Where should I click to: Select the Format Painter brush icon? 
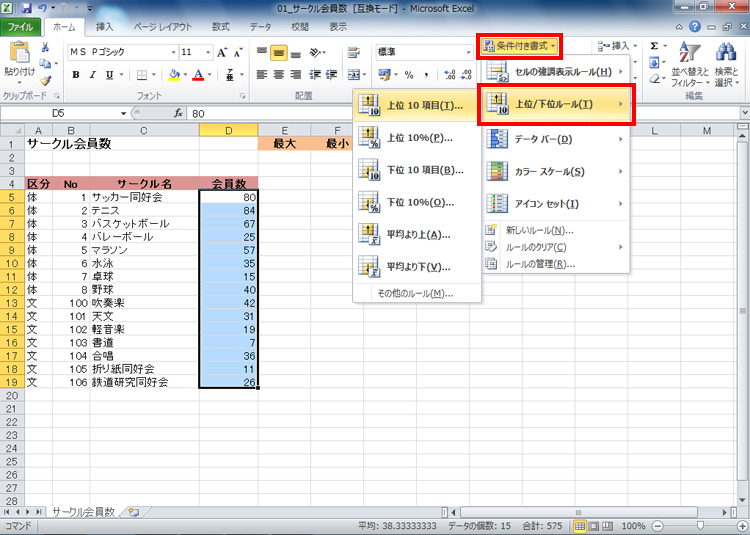click(45, 80)
